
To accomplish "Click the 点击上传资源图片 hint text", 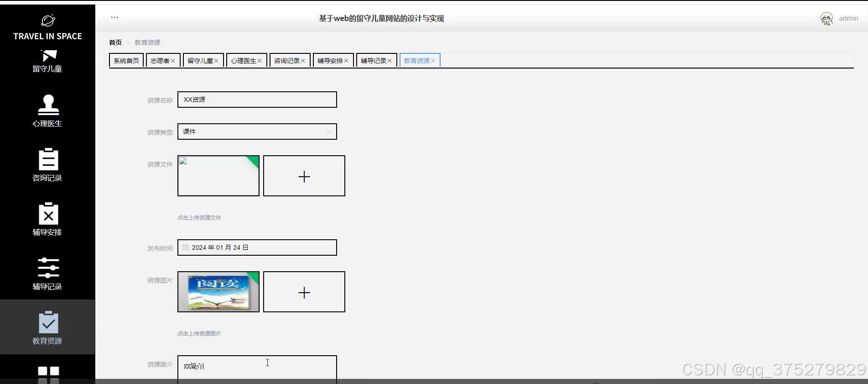I will [x=199, y=334].
